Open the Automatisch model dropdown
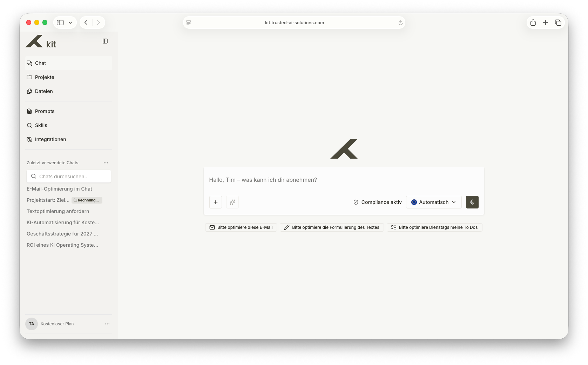588x365 pixels. [x=434, y=202]
